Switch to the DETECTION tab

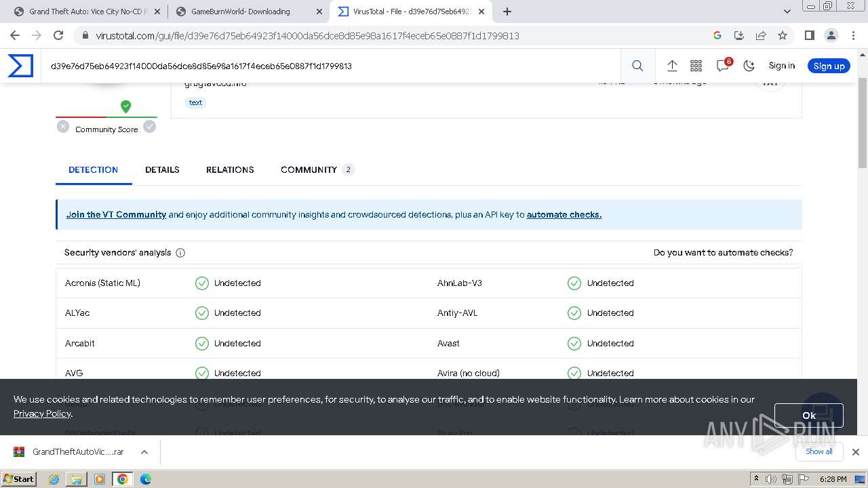pyautogui.click(x=94, y=169)
